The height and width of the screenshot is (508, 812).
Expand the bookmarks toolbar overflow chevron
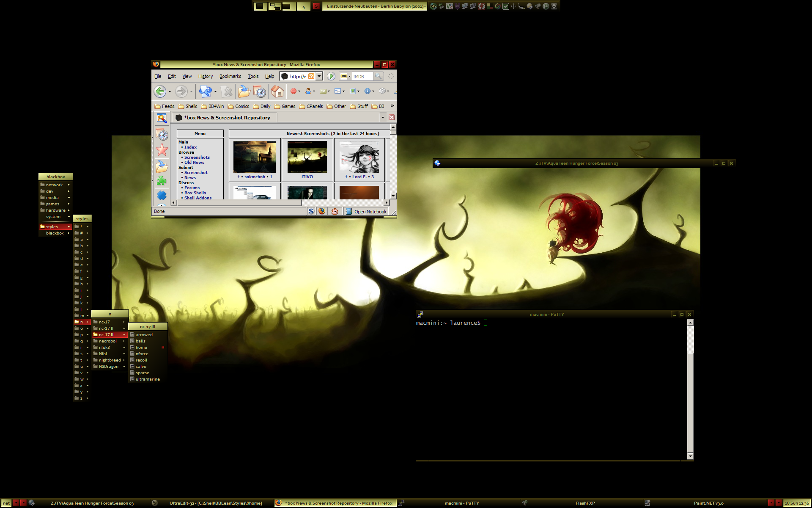392,106
